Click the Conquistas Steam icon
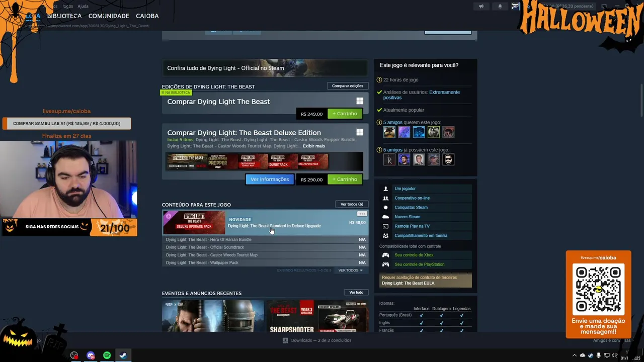 point(386,207)
